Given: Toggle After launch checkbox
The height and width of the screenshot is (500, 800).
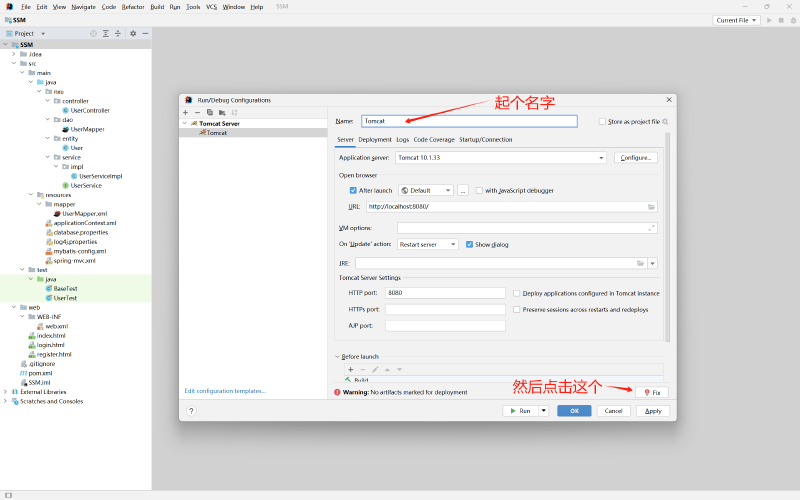Looking at the screenshot, I should pyautogui.click(x=353, y=190).
